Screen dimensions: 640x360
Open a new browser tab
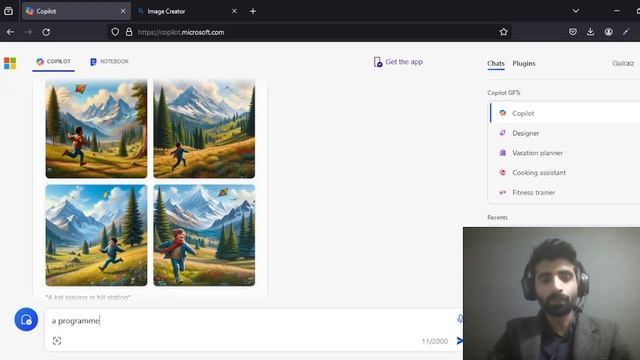pos(253,11)
